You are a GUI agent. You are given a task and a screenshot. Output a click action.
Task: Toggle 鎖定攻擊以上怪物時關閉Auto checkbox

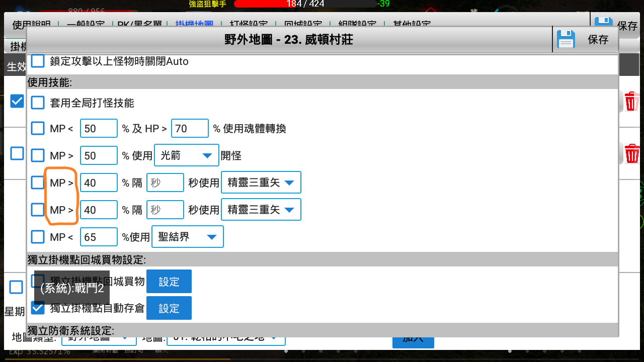point(38,61)
